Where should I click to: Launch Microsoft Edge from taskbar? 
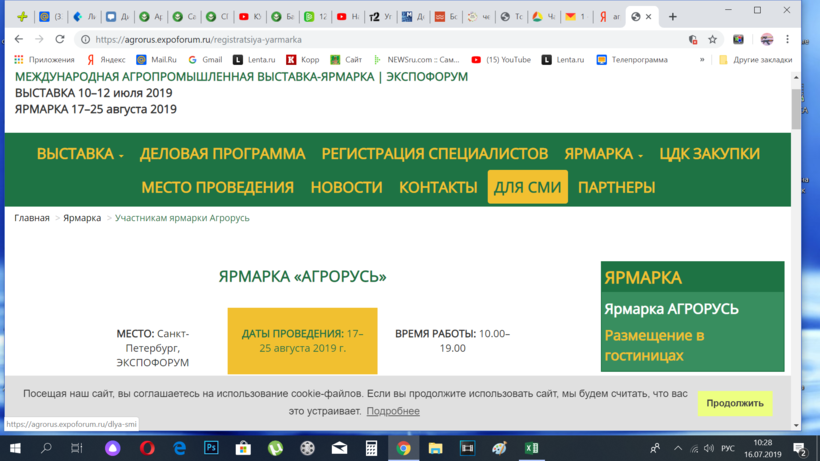pyautogui.click(x=179, y=448)
